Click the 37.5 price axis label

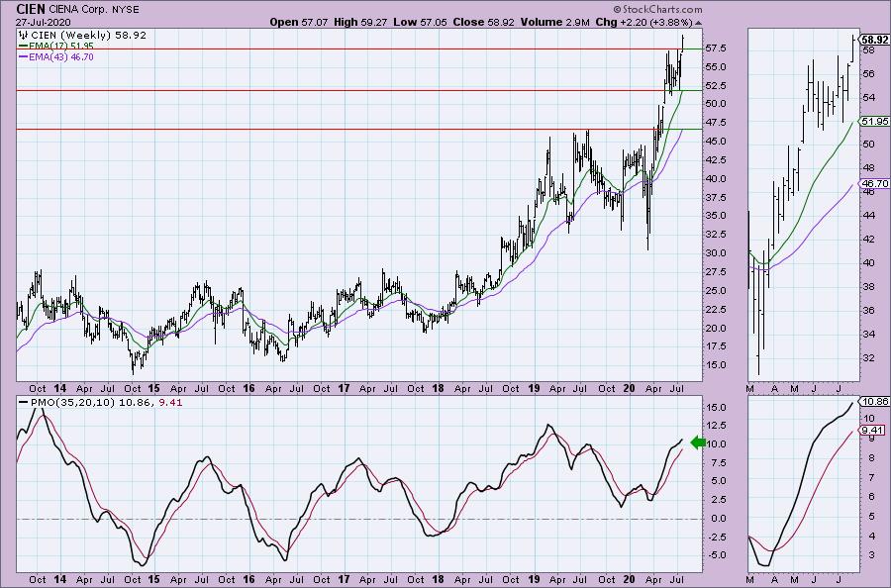click(x=715, y=198)
